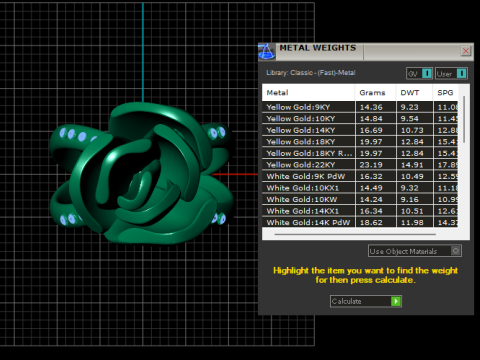This screenshot has width=480, height=360.
Task: Select the White Gold:14KX1 row
Action: click(x=360, y=211)
